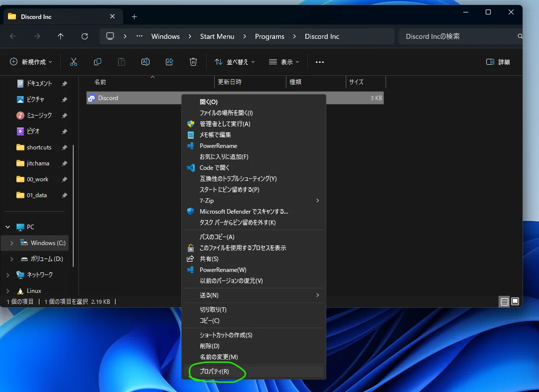Open the See more (…) toolbar menu

point(320,62)
